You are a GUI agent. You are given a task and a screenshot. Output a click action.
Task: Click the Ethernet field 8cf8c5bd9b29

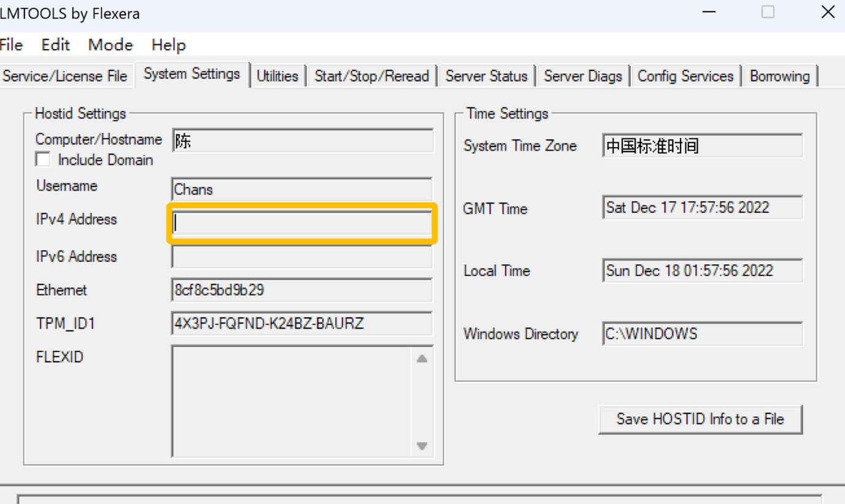[x=303, y=290]
